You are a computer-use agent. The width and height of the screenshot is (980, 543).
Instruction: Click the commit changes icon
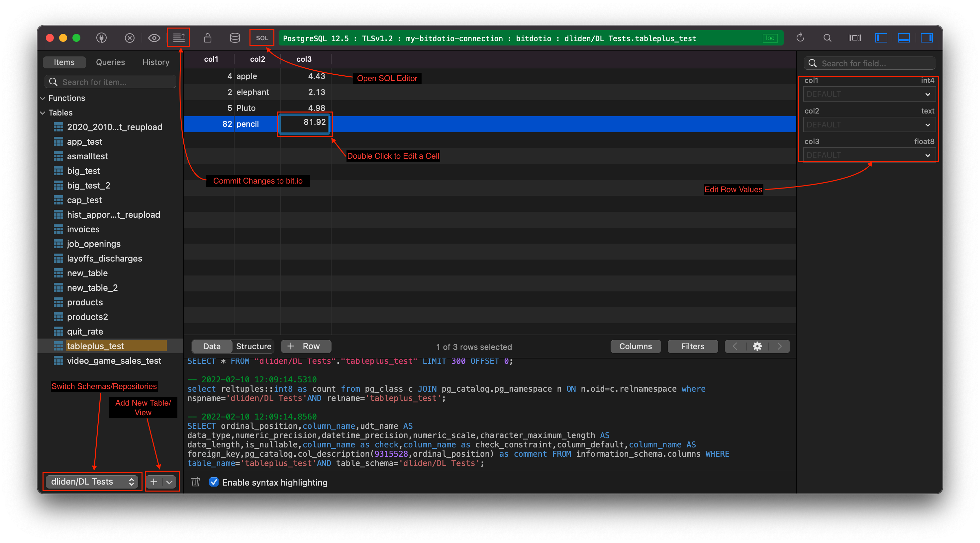(x=179, y=38)
